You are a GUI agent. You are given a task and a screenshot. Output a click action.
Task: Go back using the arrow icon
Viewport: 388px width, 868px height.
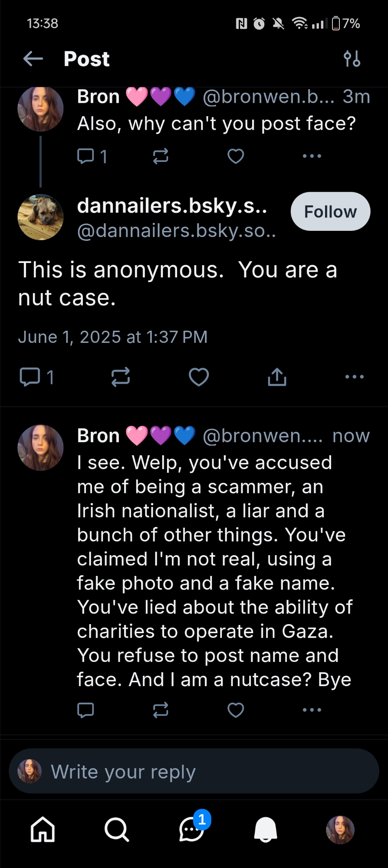point(33,59)
